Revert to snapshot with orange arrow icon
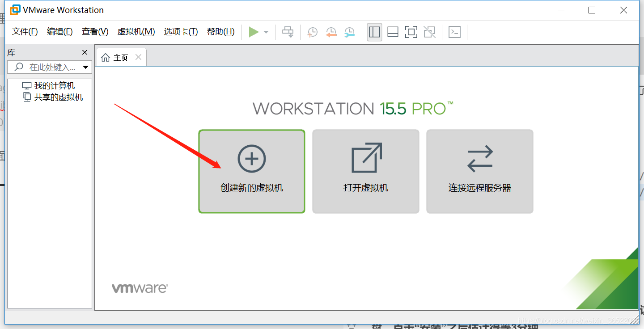 point(331,32)
